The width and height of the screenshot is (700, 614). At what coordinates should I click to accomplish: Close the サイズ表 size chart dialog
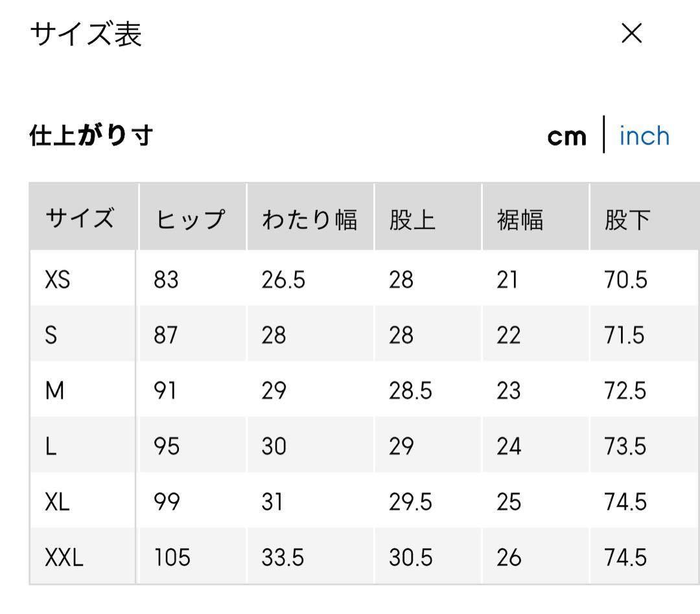pos(631,34)
